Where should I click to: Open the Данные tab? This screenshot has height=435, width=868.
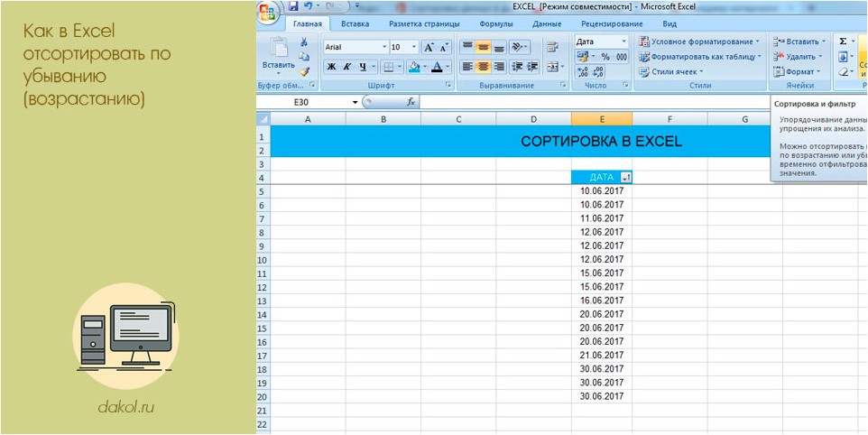pos(547,23)
